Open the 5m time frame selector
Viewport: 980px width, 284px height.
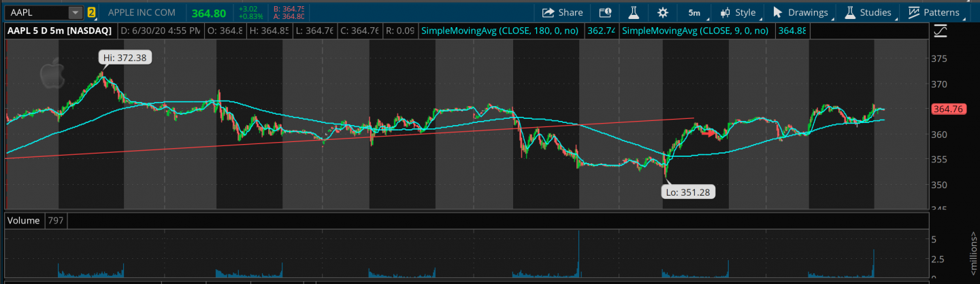[693, 12]
